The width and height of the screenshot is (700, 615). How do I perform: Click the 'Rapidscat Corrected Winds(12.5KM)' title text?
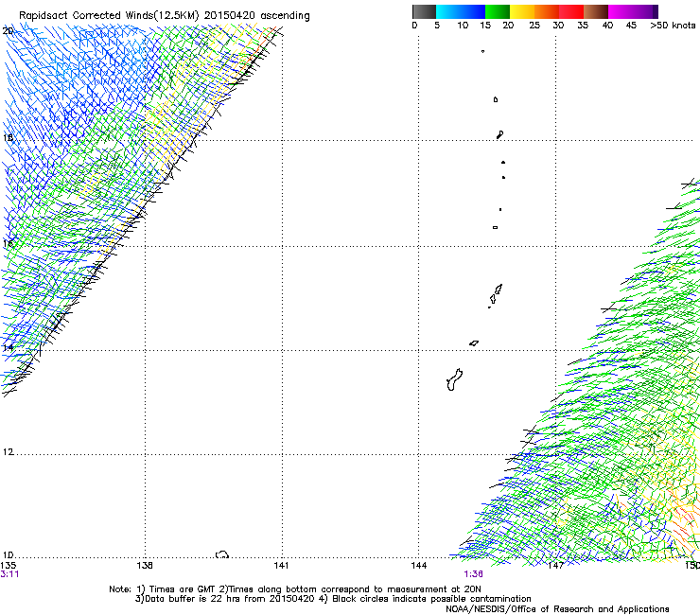109,16
